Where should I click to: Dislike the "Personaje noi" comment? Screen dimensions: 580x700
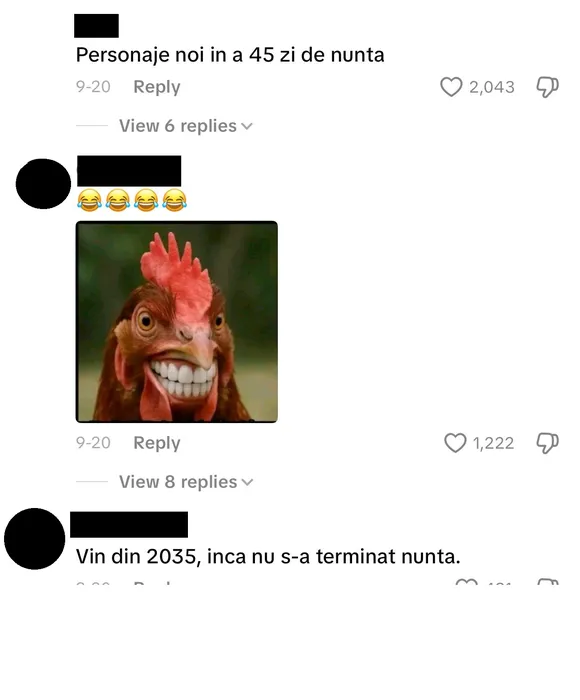click(547, 87)
